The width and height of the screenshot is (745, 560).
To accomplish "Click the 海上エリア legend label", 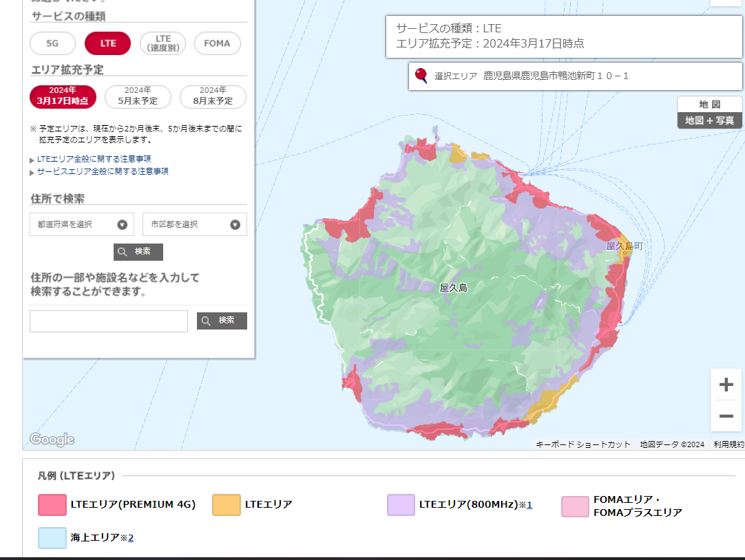I will point(95,538).
